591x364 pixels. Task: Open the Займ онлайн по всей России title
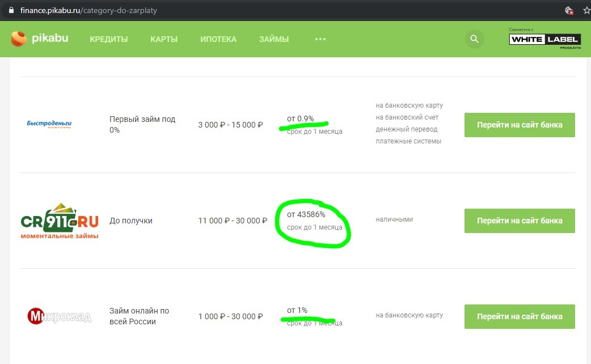click(140, 316)
